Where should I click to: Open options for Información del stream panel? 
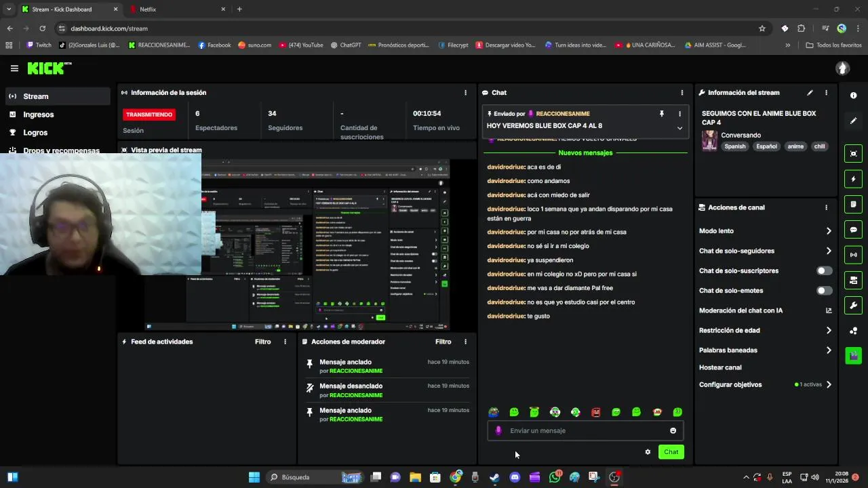point(826,93)
